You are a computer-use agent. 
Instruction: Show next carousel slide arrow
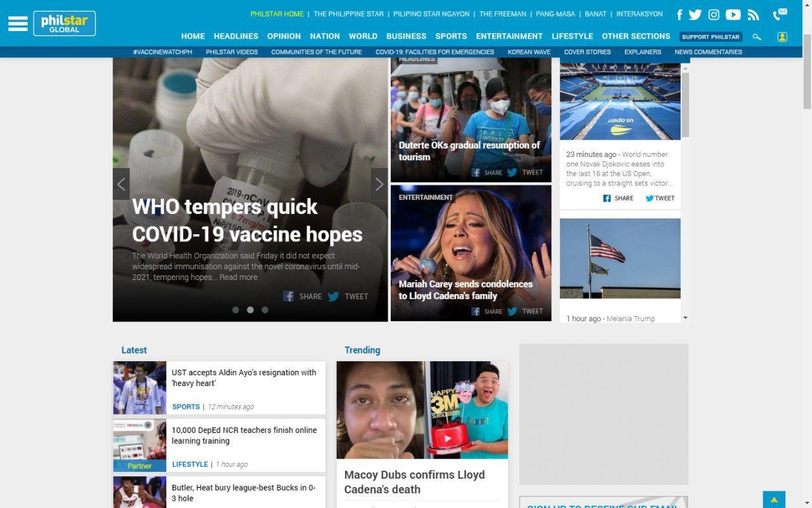click(379, 184)
